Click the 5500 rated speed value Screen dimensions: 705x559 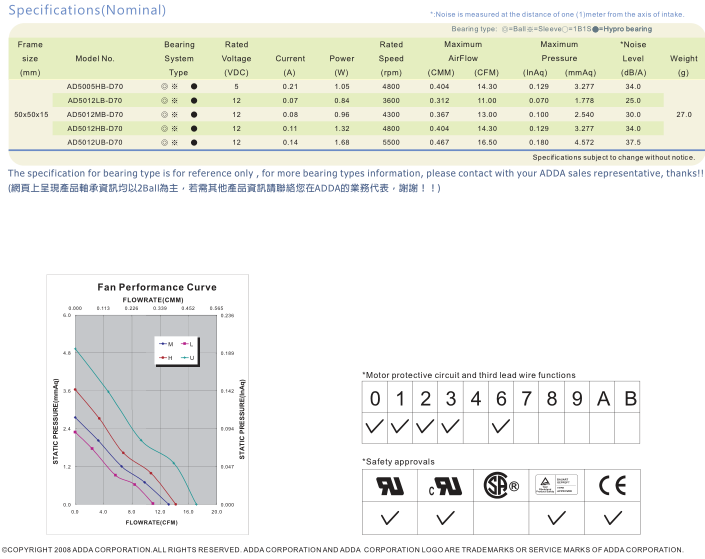(391, 143)
